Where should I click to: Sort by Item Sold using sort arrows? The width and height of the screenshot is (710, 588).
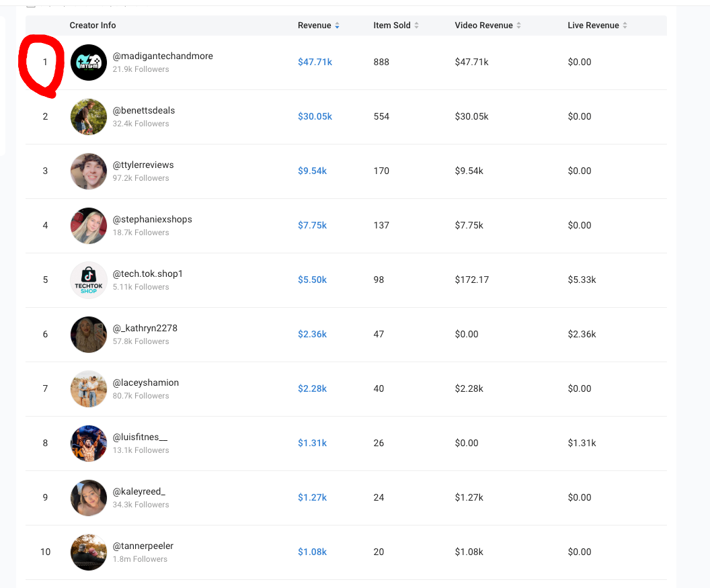[x=416, y=26]
